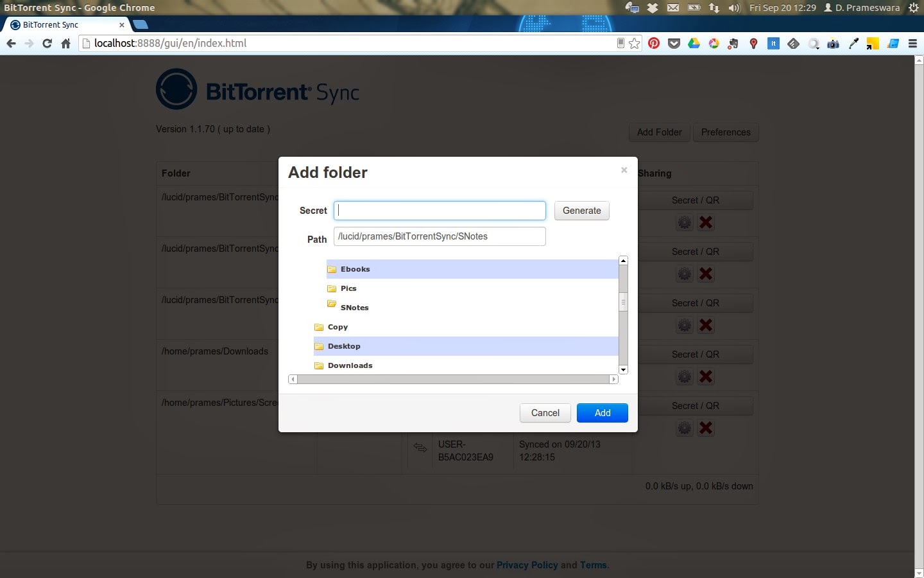Open the Terms link
This screenshot has width=924, height=578.
[x=594, y=565]
